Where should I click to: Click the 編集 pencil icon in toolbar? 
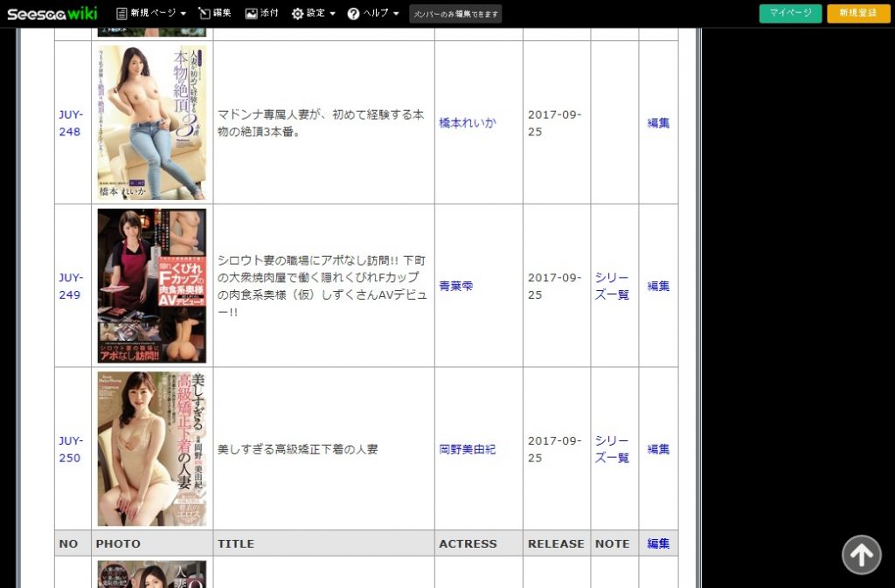204,13
